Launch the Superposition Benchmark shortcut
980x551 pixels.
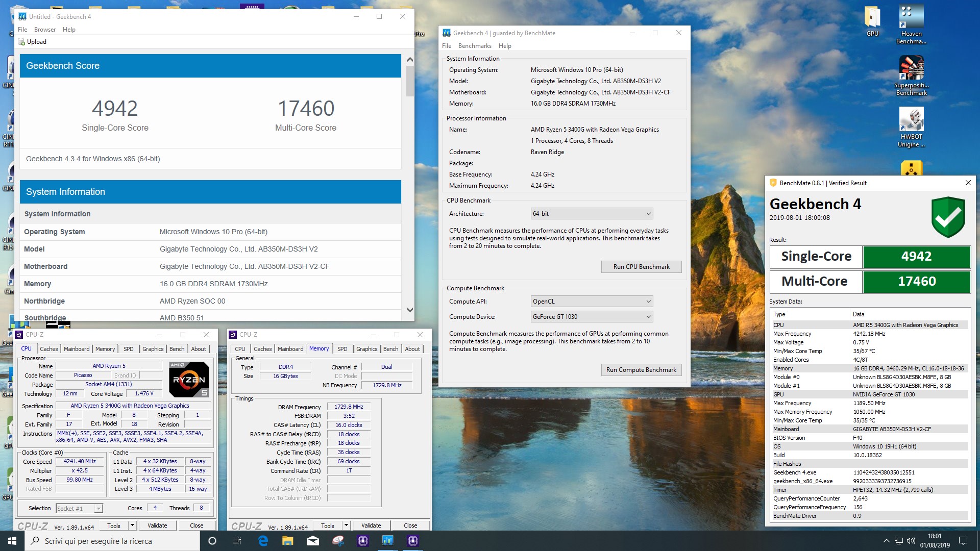click(x=911, y=76)
